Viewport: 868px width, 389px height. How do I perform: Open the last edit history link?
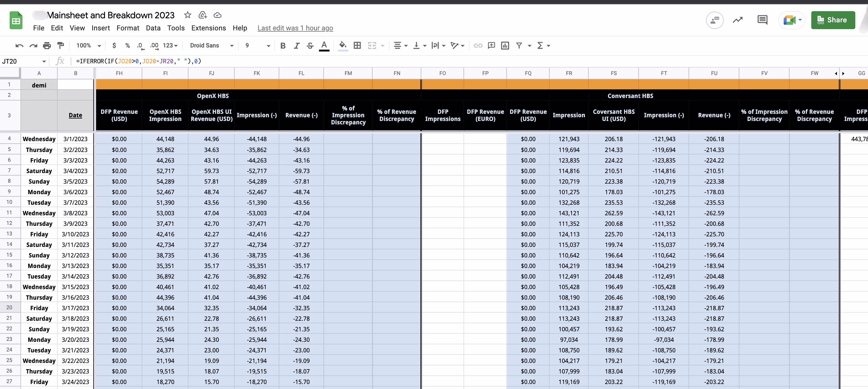click(295, 28)
